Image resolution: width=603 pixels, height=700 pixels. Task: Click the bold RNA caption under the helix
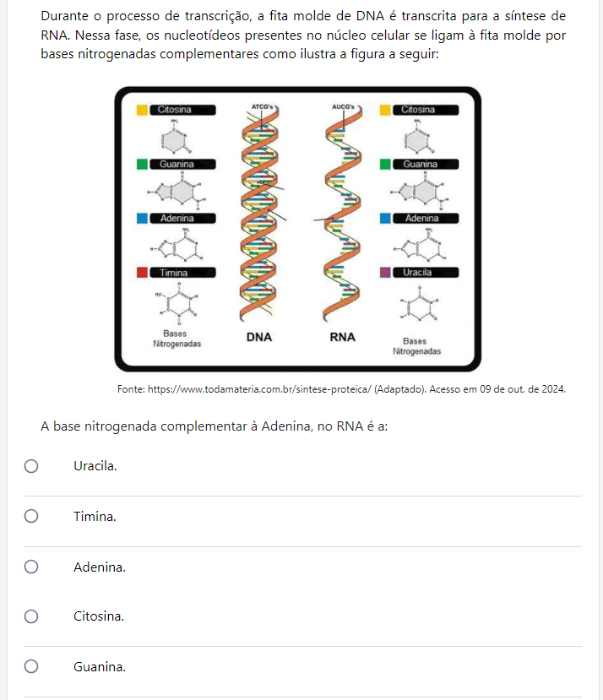342,337
